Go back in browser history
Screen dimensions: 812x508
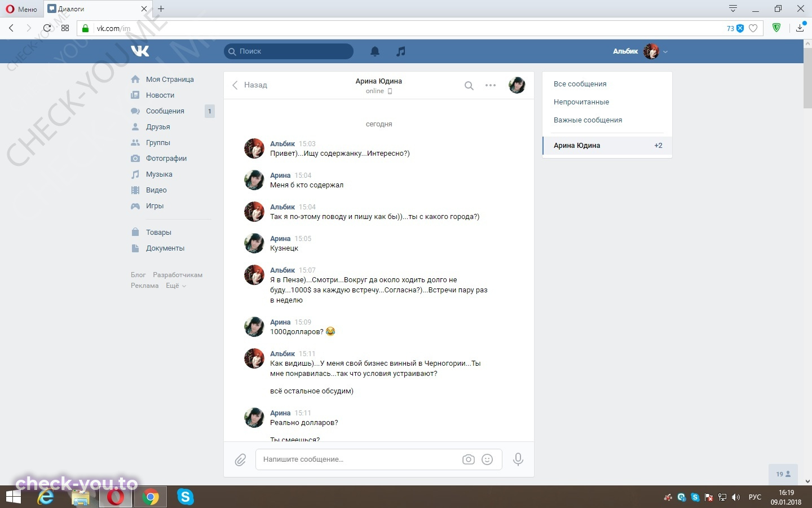[11, 28]
